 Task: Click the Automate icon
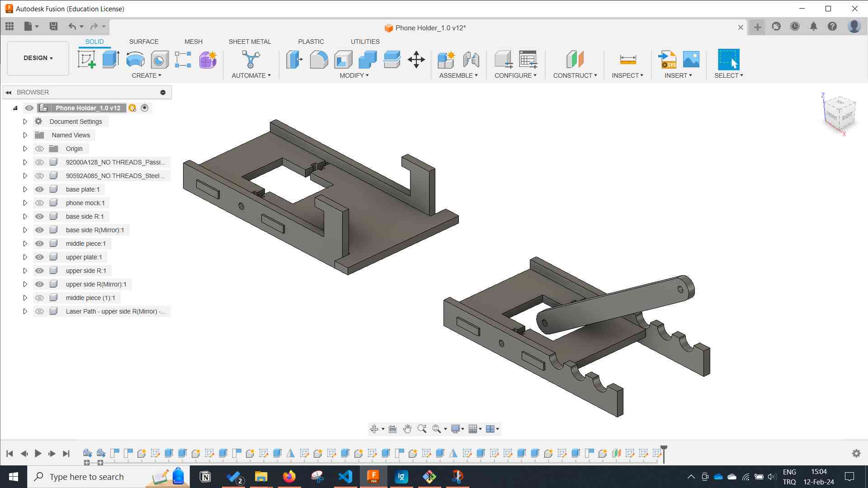(251, 59)
